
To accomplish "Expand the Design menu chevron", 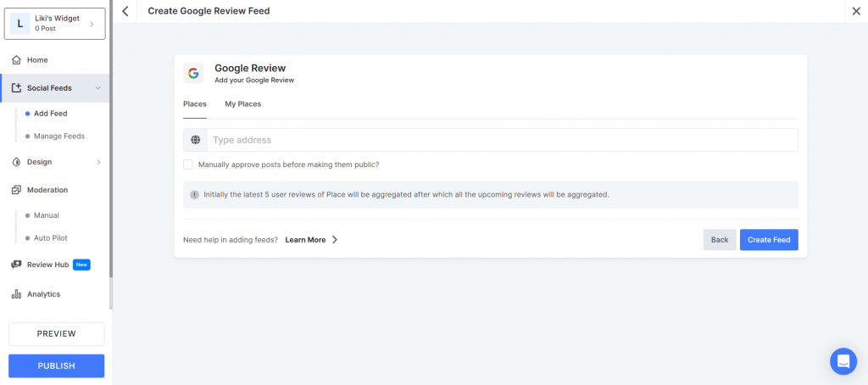I will click(x=98, y=162).
